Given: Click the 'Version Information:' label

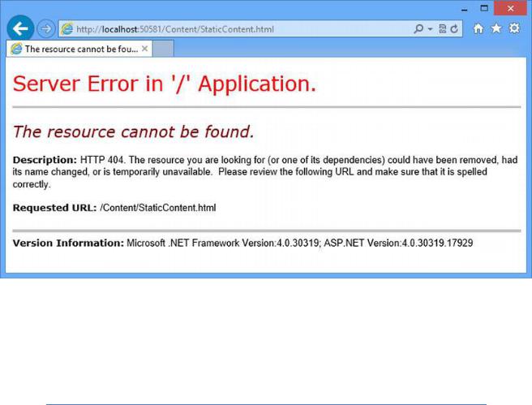Looking at the screenshot, I should click(x=68, y=243).
